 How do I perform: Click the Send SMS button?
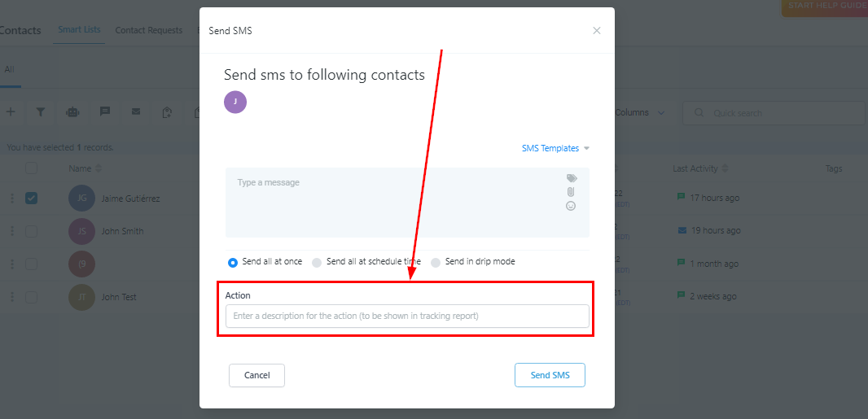[550, 375]
